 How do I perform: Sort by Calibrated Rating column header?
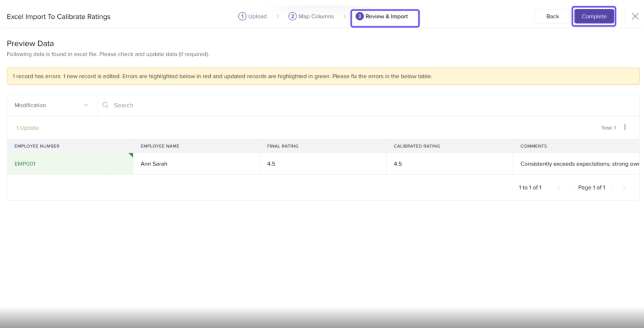(x=417, y=146)
